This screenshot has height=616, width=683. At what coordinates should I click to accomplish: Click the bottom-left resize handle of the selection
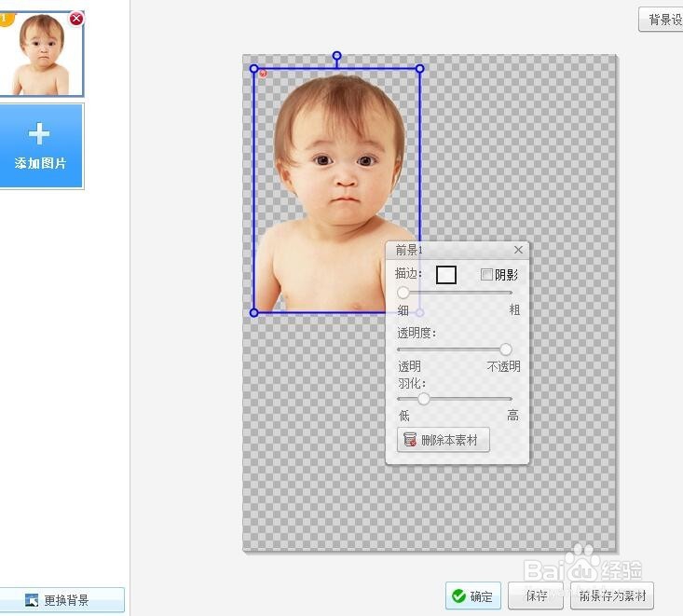[254, 313]
